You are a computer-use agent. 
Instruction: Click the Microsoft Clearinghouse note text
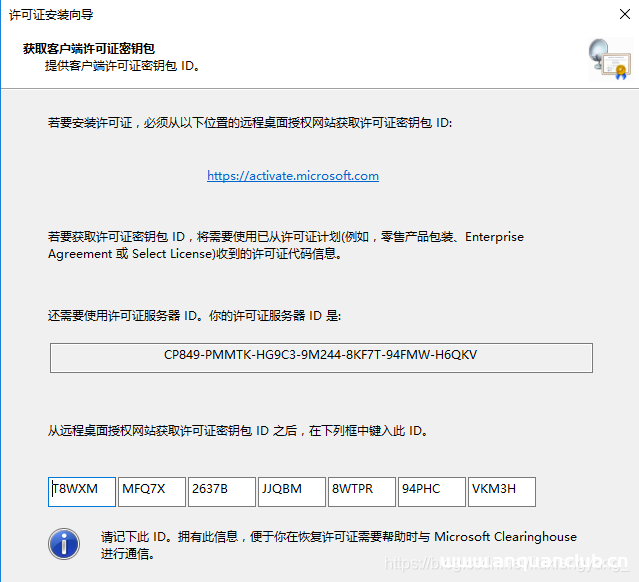pyautogui.click(x=330, y=544)
